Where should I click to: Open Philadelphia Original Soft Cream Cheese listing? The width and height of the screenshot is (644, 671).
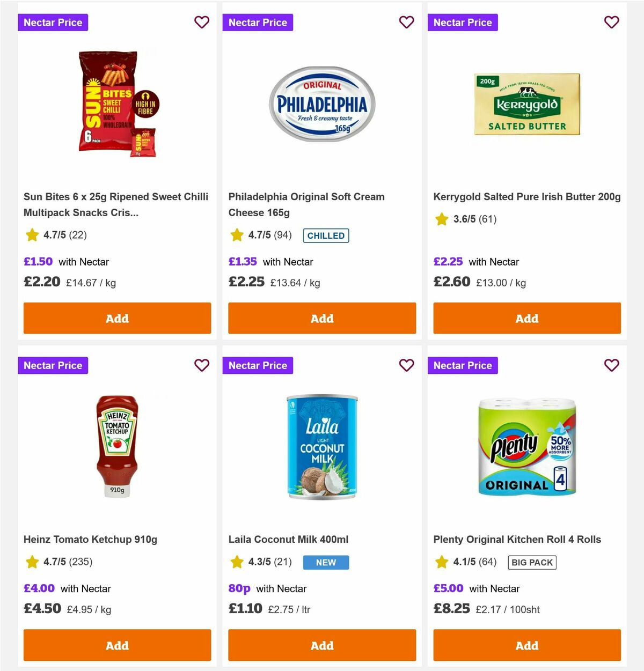click(x=306, y=204)
